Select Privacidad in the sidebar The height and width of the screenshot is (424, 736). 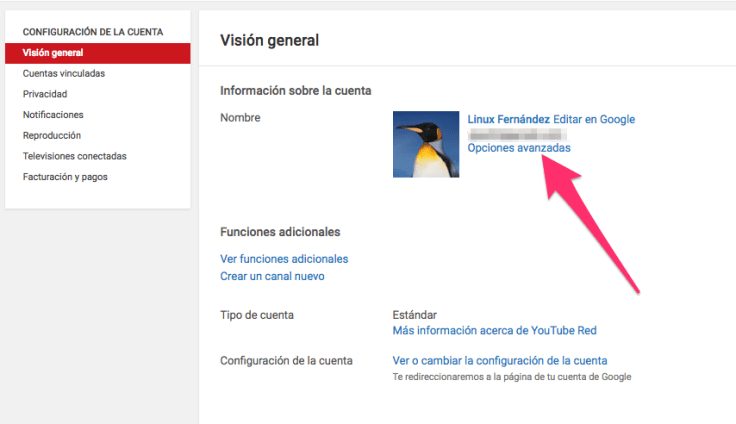click(x=45, y=94)
